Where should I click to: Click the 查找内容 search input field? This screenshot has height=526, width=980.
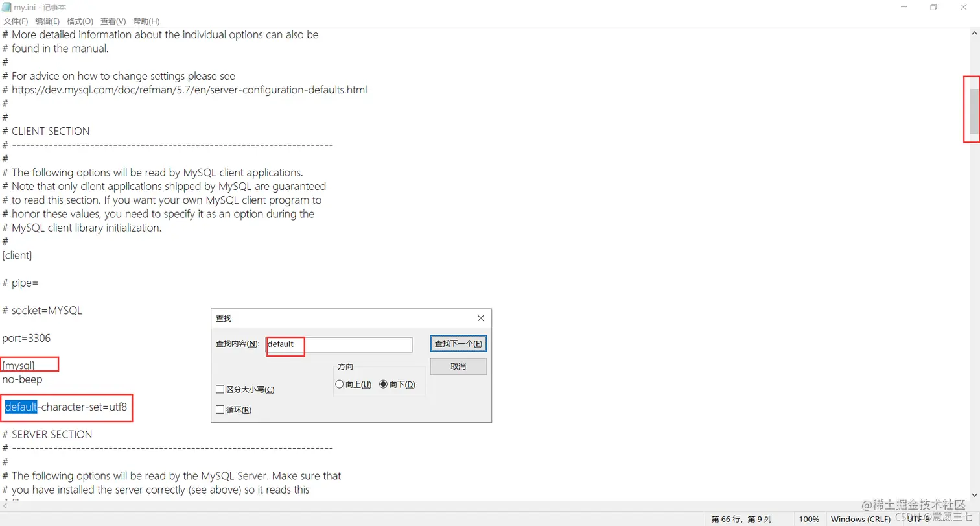[x=338, y=344]
